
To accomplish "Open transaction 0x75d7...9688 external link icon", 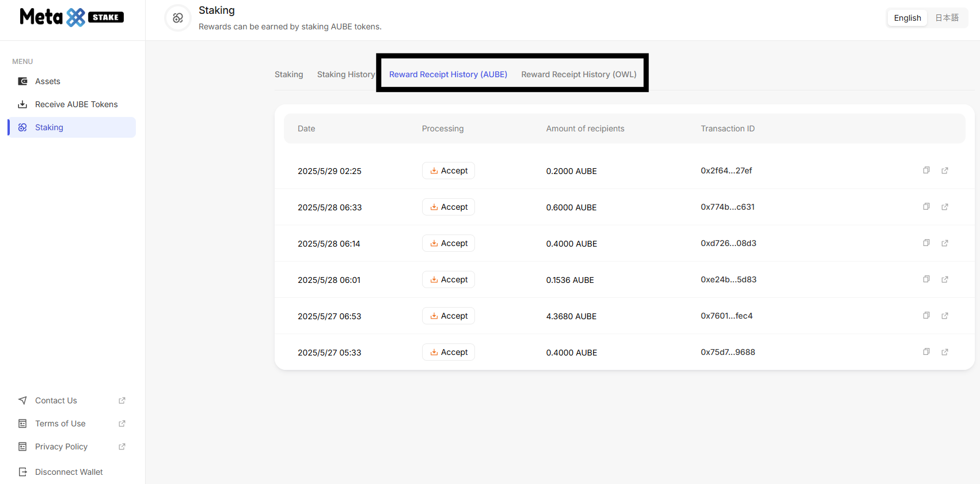I will 944,352.
